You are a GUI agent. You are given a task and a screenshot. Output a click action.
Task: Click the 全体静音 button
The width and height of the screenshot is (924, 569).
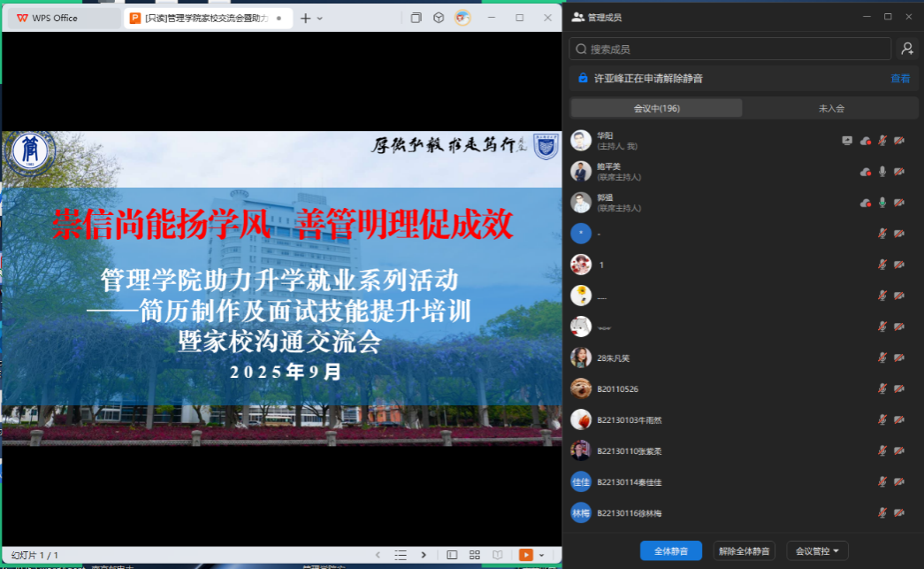tap(670, 550)
